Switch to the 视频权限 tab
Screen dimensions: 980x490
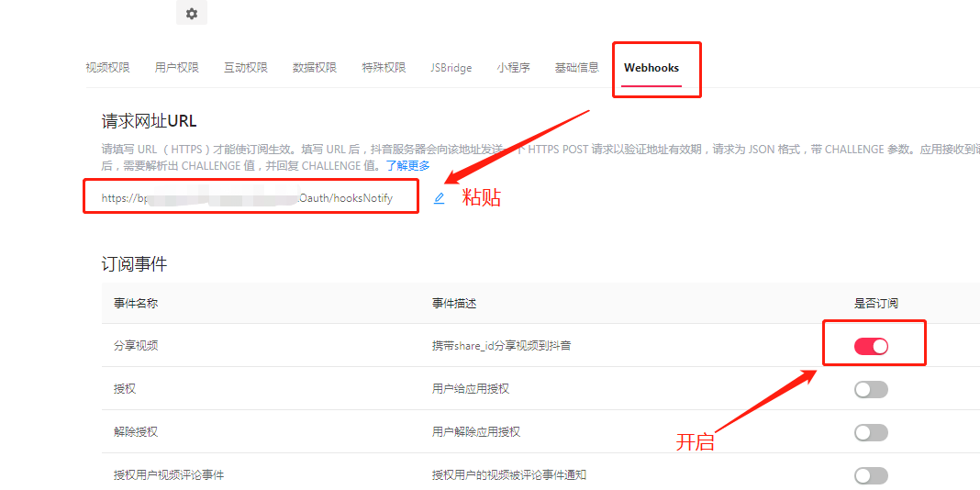pyautogui.click(x=107, y=68)
